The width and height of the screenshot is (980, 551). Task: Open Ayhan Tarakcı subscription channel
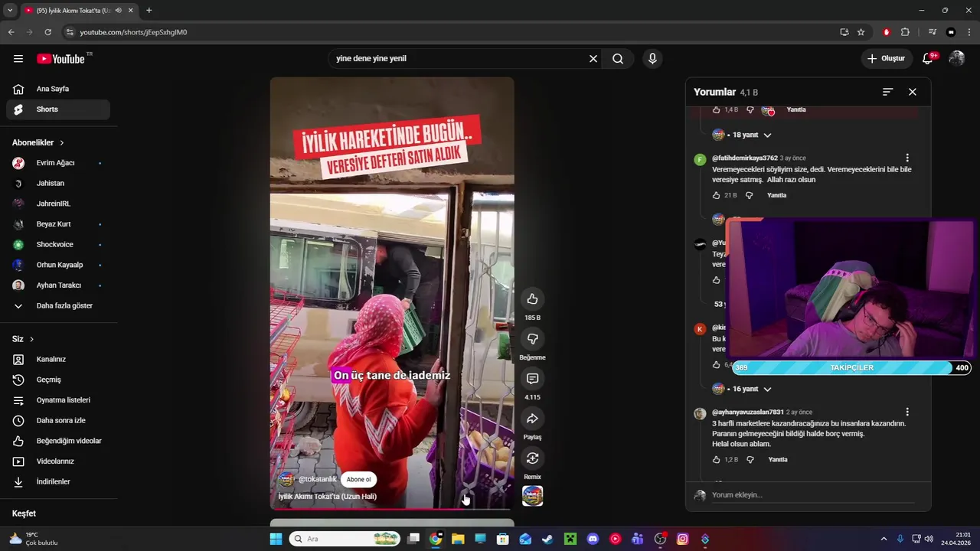58,285
